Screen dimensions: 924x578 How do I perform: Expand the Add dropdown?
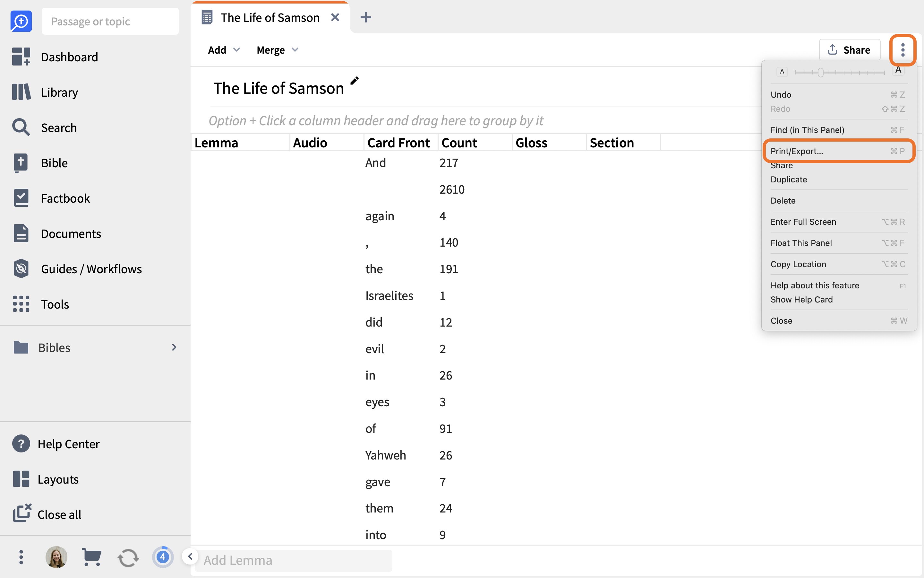224,50
